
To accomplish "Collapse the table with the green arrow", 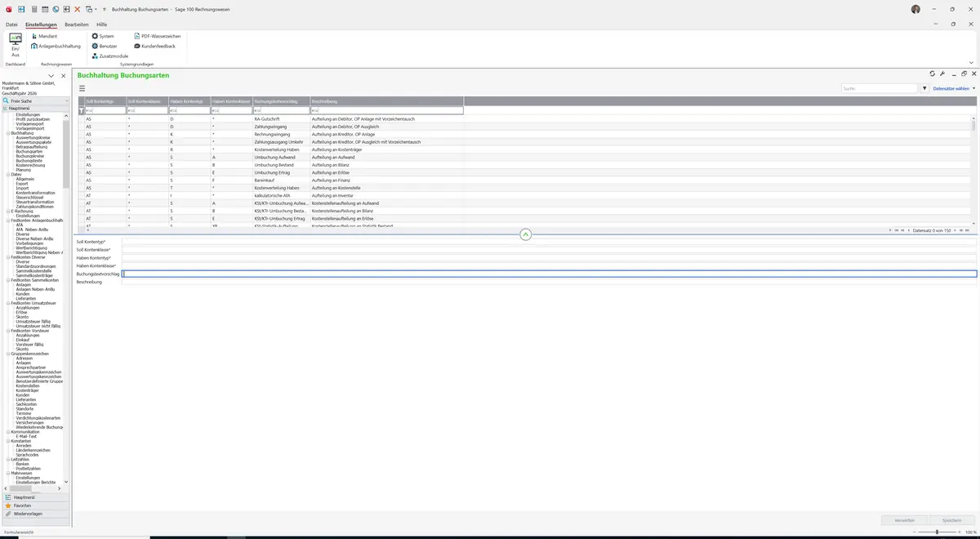I will (525, 234).
